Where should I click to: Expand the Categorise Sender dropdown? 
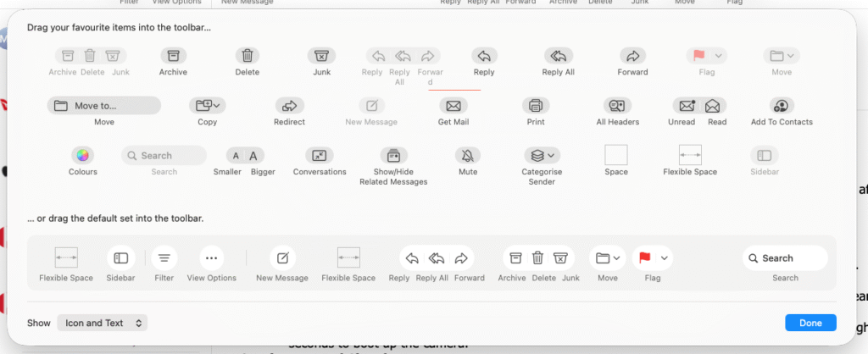(x=541, y=156)
